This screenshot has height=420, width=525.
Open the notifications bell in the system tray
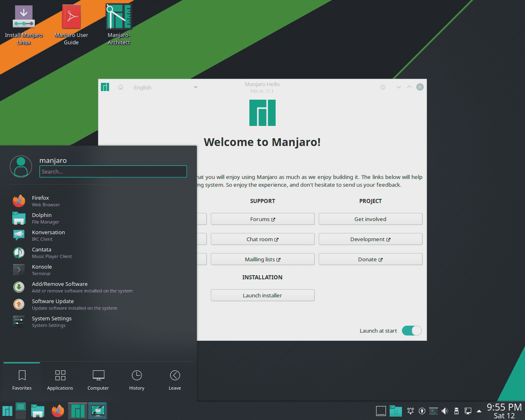[410, 411]
